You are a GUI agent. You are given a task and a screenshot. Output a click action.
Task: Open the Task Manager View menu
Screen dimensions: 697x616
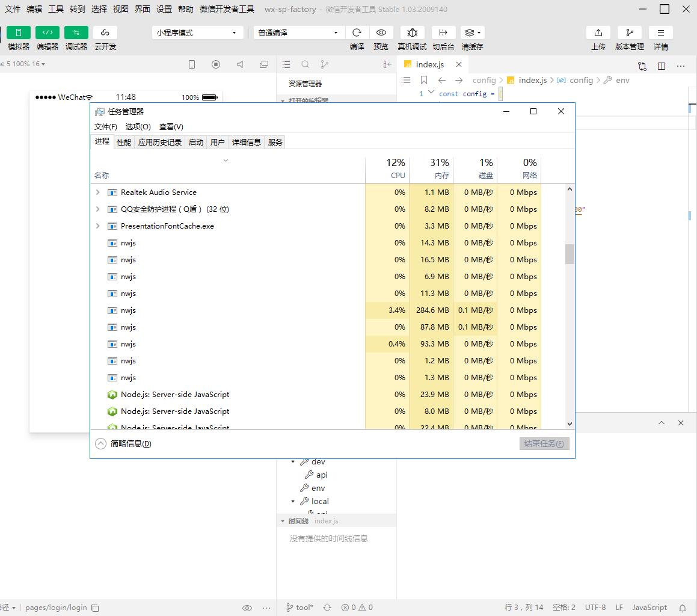pyautogui.click(x=171, y=127)
